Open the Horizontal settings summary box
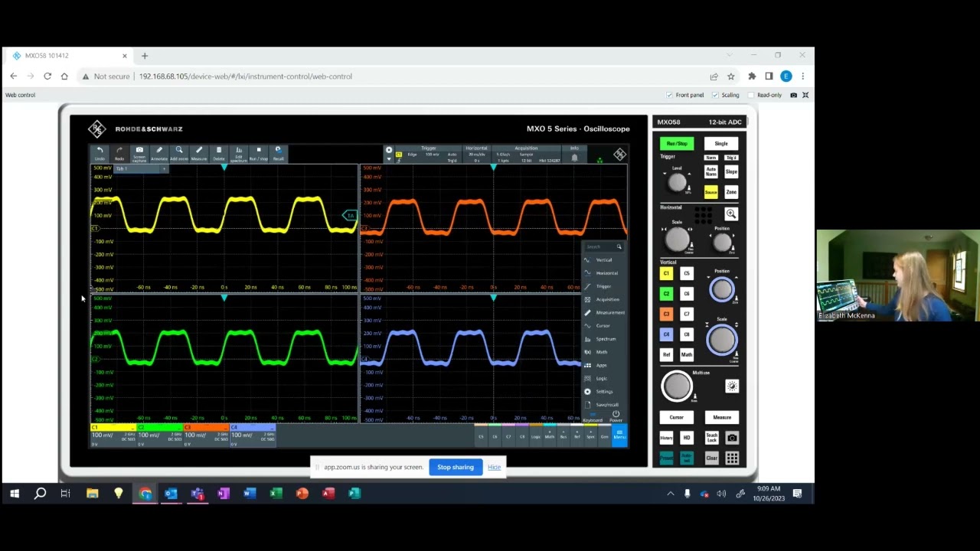The width and height of the screenshot is (980, 551). [476, 154]
